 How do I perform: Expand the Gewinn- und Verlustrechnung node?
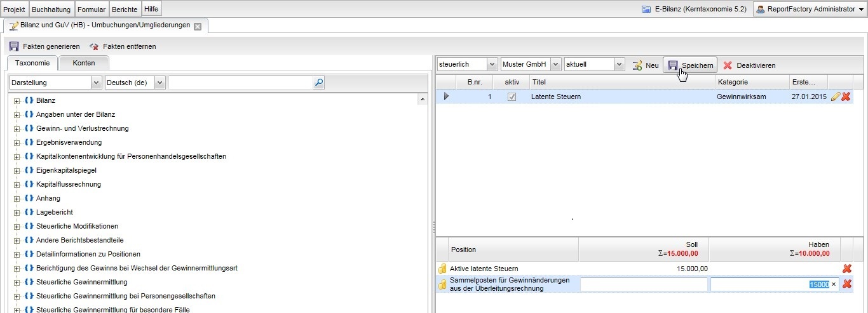click(17, 128)
